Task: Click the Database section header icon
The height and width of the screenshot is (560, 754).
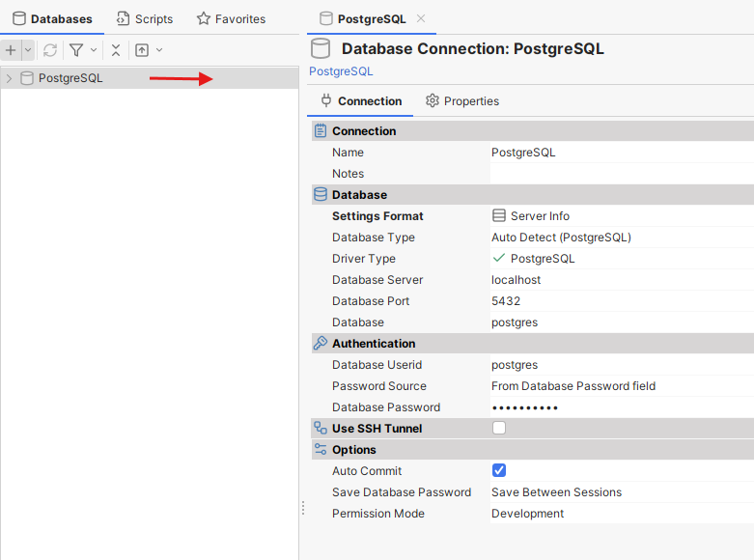Action: [x=321, y=194]
